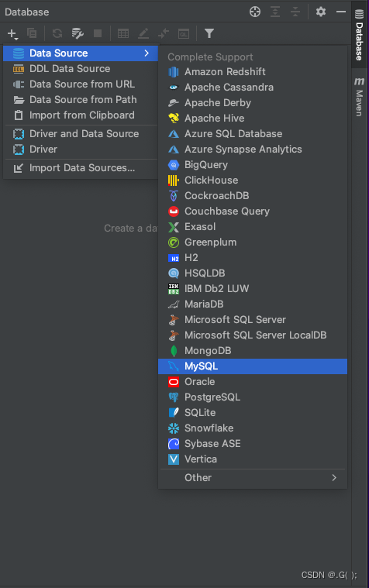This screenshot has width=369, height=588.
Task: Open the query console toolbar icon
Action: (184, 33)
